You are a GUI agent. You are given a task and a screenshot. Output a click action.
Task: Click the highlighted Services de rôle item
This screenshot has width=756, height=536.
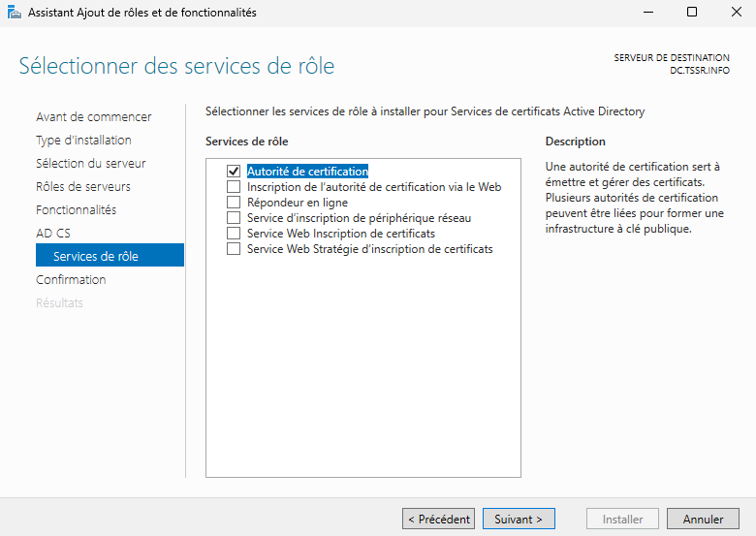tap(95, 256)
